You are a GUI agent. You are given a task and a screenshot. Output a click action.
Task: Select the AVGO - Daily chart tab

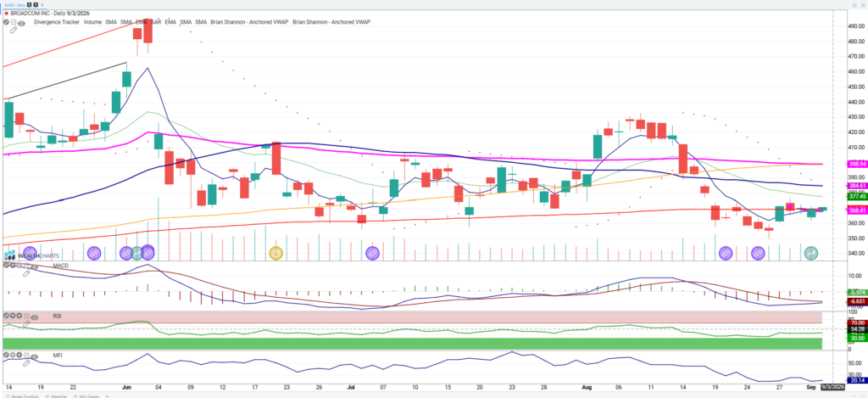pyautogui.click(x=15, y=5)
